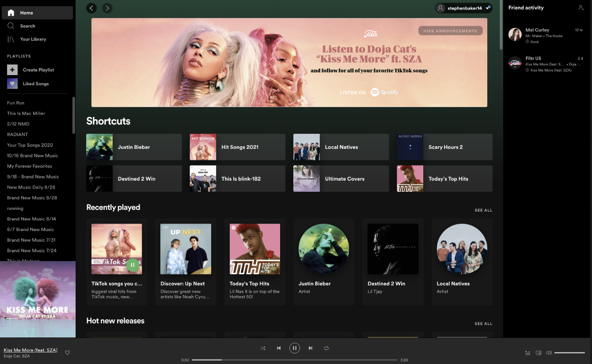Open the New Music Daily 8/28 playlist
Screen dimensions: 592x364
tap(32, 187)
